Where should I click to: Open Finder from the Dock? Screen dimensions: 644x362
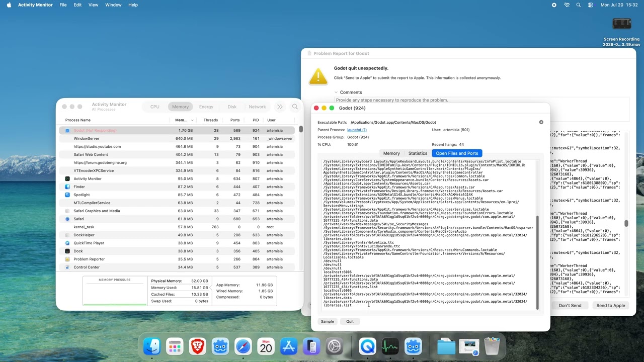tap(152, 346)
